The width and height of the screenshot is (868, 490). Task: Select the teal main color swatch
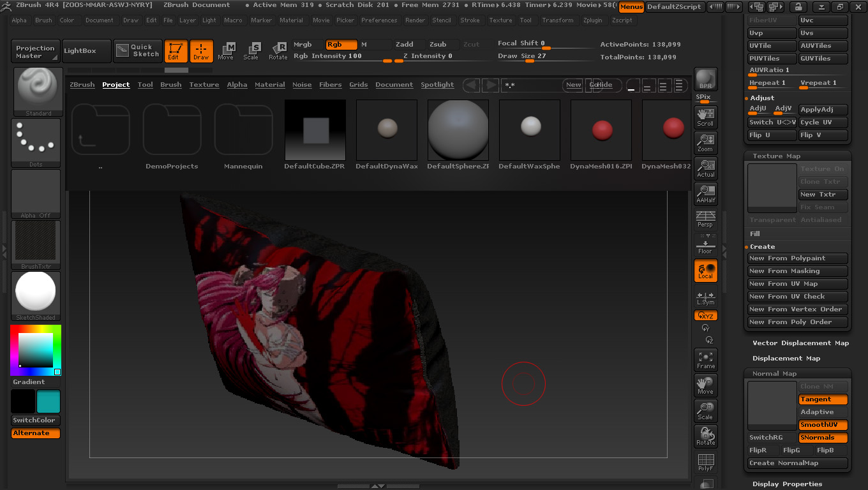coord(49,402)
